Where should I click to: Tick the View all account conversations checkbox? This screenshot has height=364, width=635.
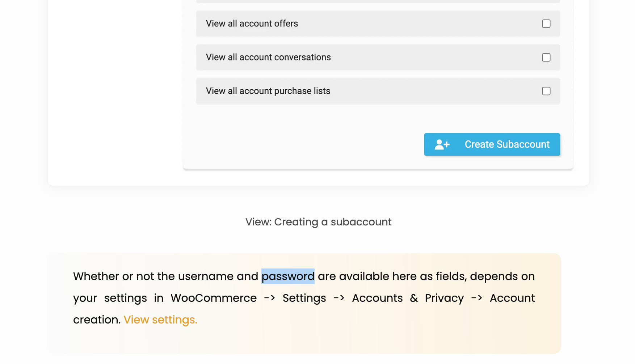(x=546, y=58)
